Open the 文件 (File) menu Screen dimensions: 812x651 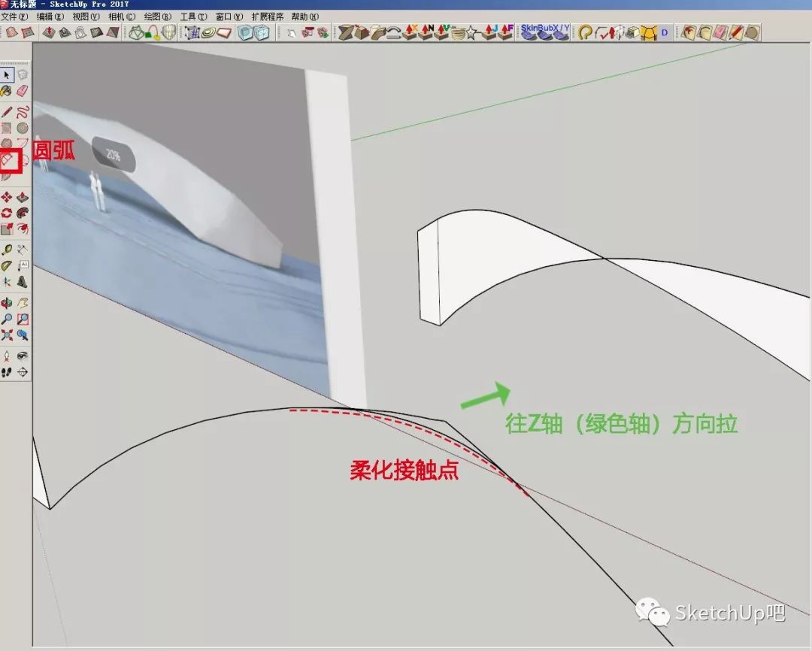click(14, 17)
